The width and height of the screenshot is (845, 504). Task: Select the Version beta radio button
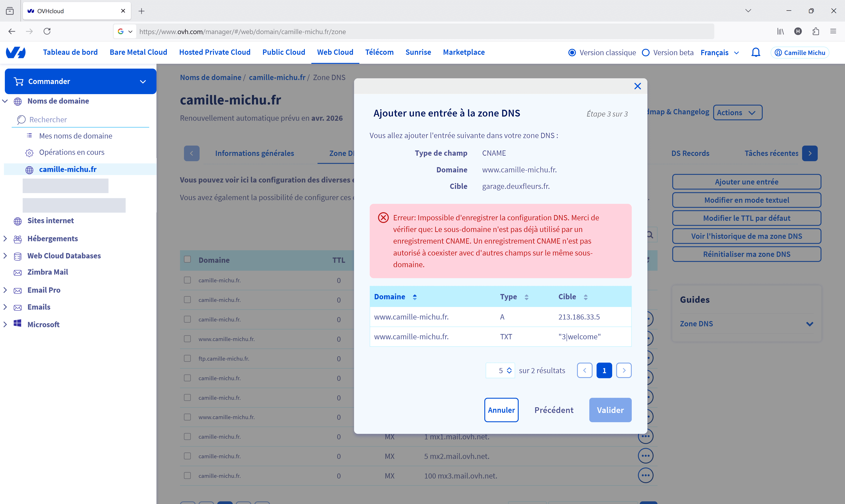coord(646,53)
